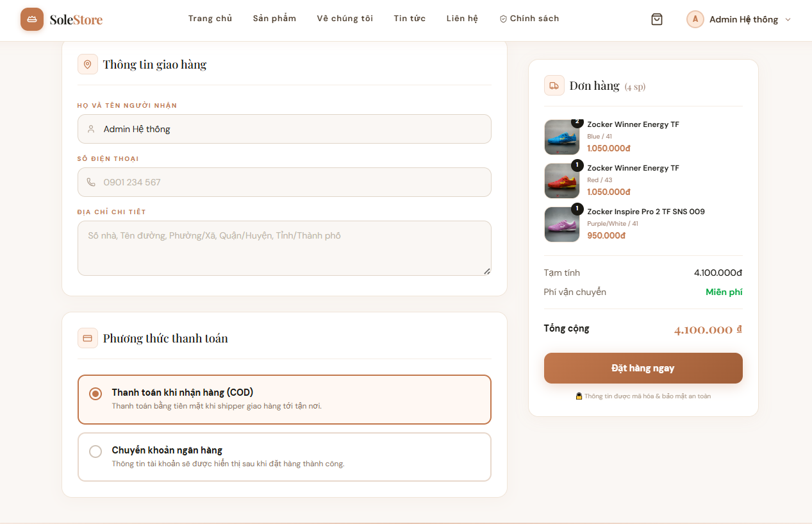The width and height of the screenshot is (812, 524).
Task: Click the Tổng cộng label
Action: 567,328
